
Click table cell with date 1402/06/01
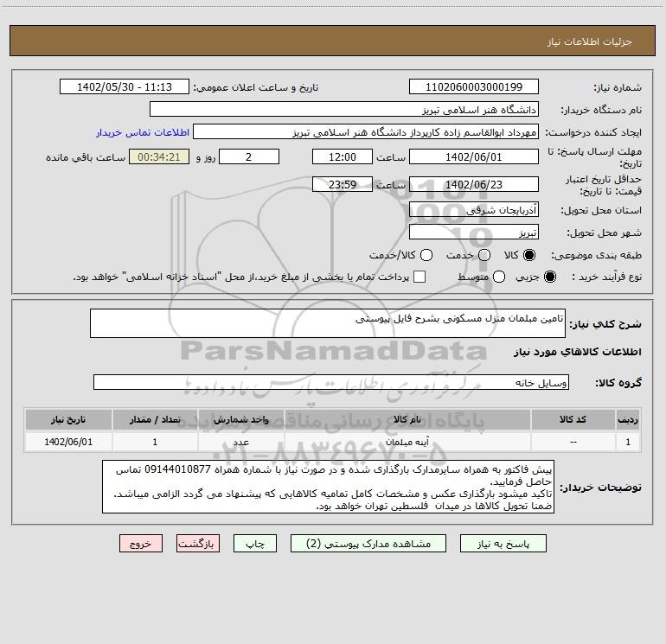(x=68, y=442)
